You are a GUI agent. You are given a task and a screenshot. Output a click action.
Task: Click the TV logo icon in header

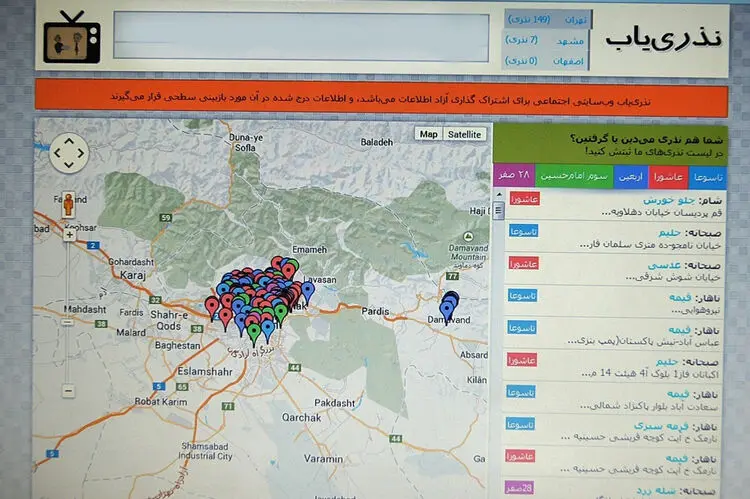(72, 38)
